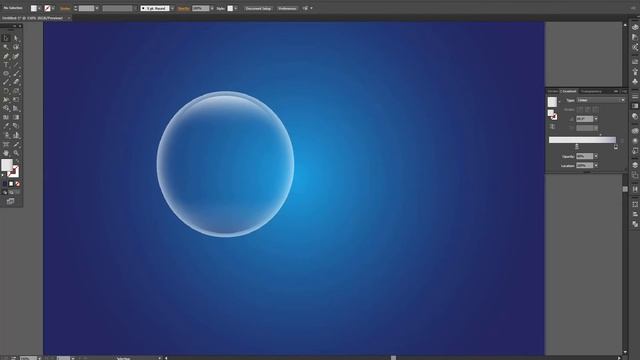Select the Eyedropper tool
This screenshot has height=360, width=640.
click(6, 126)
